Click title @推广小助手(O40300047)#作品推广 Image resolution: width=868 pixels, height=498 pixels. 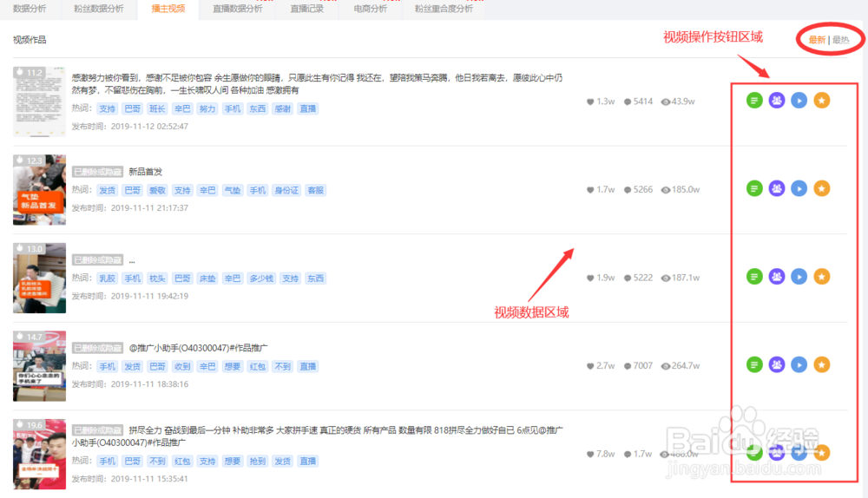(198, 348)
